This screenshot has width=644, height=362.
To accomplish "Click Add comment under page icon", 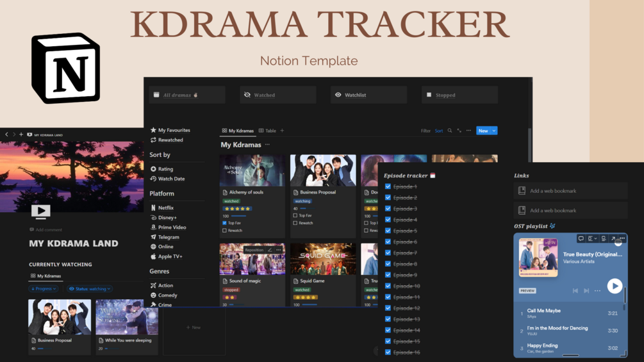I will point(46,230).
